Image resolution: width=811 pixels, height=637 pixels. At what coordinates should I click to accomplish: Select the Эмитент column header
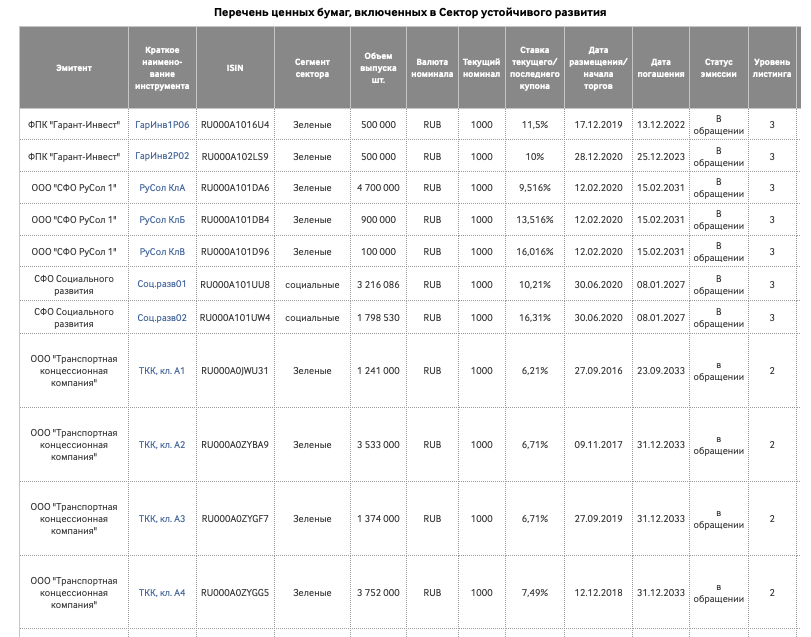[x=74, y=68]
